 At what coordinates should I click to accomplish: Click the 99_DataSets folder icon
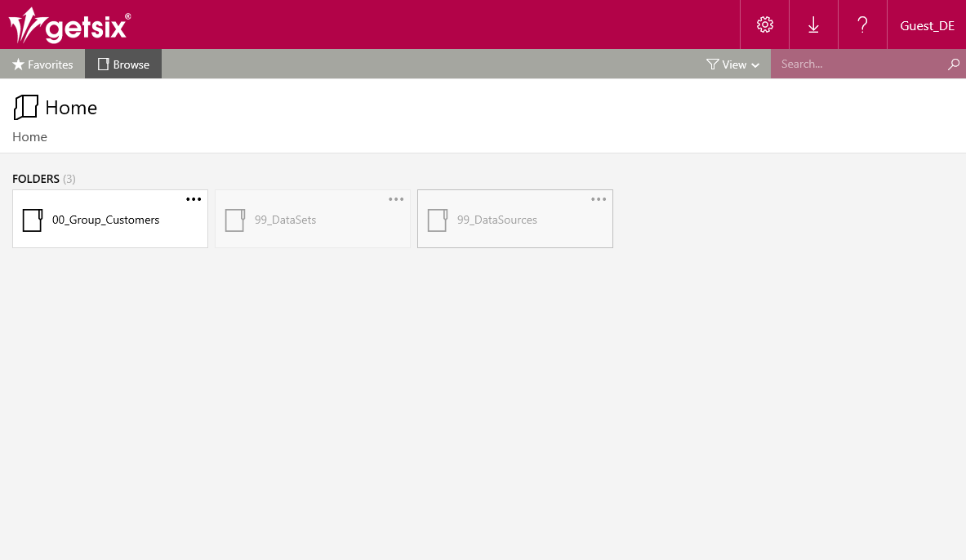(234, 220)
